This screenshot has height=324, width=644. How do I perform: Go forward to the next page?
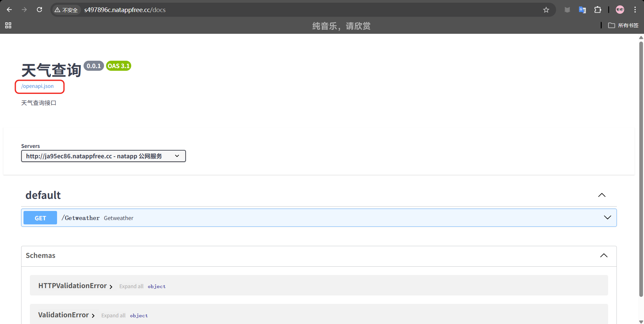(24, 10)
